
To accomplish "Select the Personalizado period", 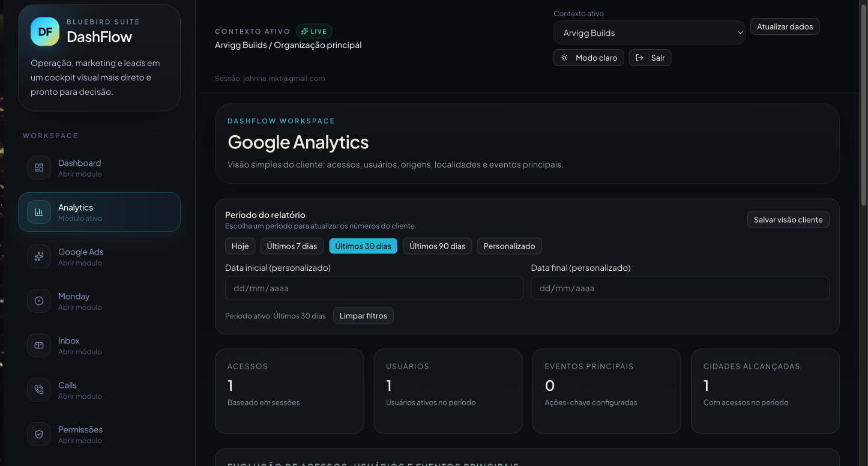I will [x=509, y=246].
